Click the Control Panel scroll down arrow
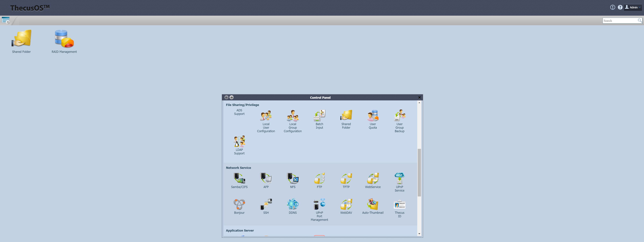 pyautogui.click(x=419, y=234)
